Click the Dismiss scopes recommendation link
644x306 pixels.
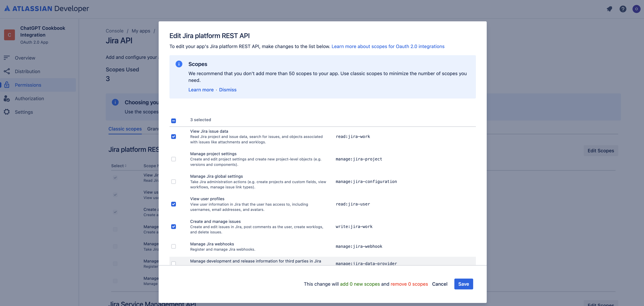pos(228,89)
